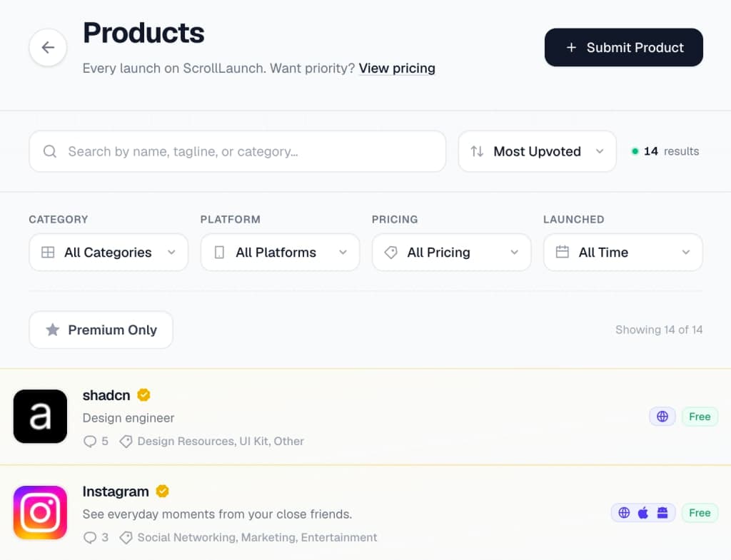Click the web platform globe icon for shadcn
Screen dimensions: 731x560
[x=662, y=417]
